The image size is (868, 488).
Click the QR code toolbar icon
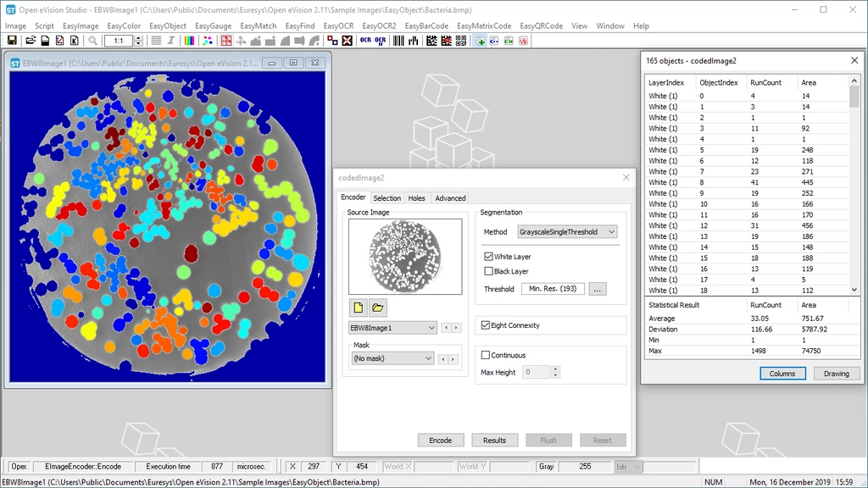[461, 41]
